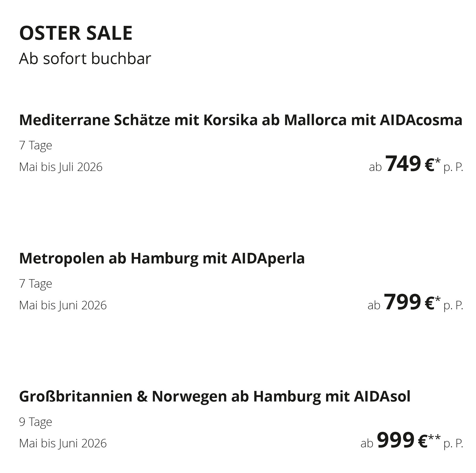This screenshot has height=473, width=476.
Task: Click the OSTER SALE heading
Action: [76, 33]
